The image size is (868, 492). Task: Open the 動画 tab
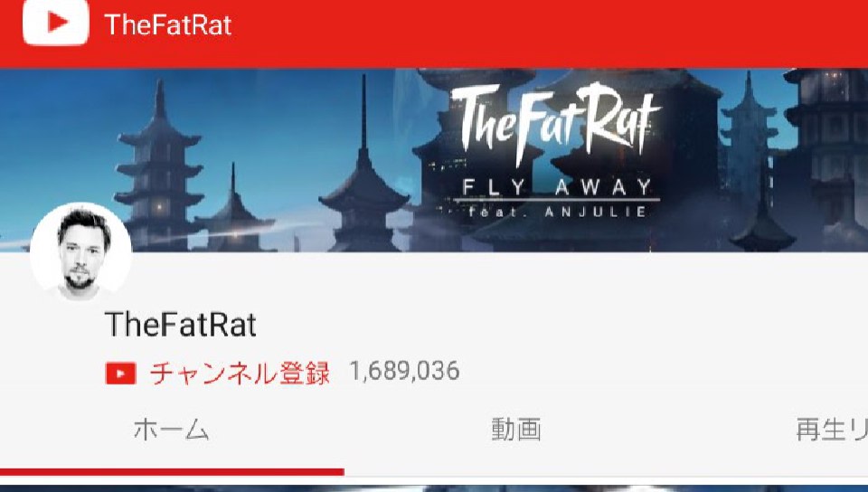coord(516,430)
